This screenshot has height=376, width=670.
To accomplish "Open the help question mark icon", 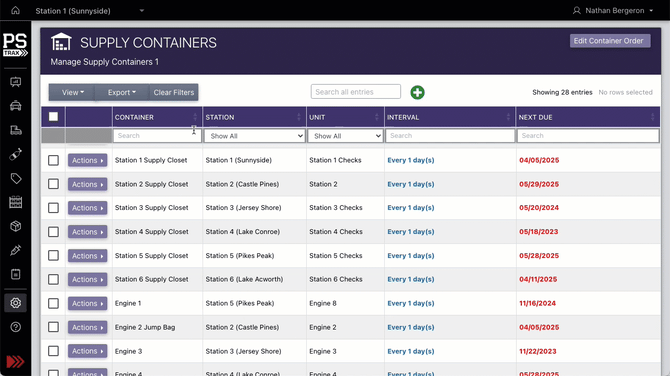I will (x=15, y=327).
